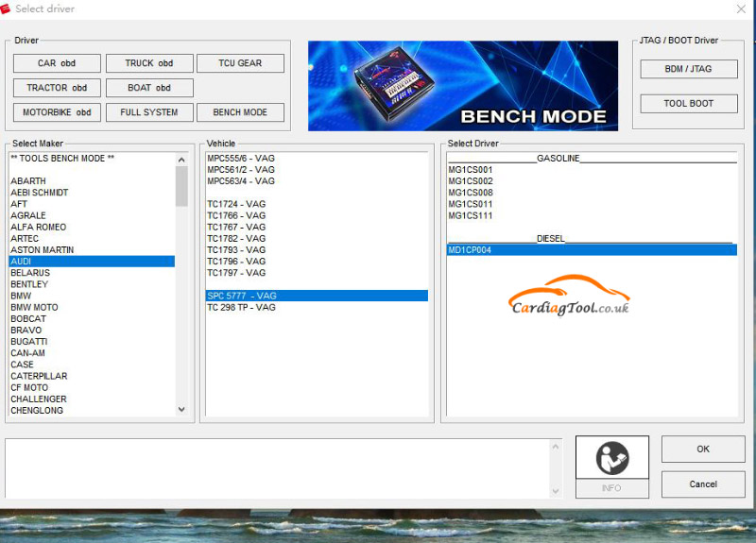Image resolution: width=756 pixels, height=543 pixels.
Task: Select BMW in the maker list
Action: 21,296
